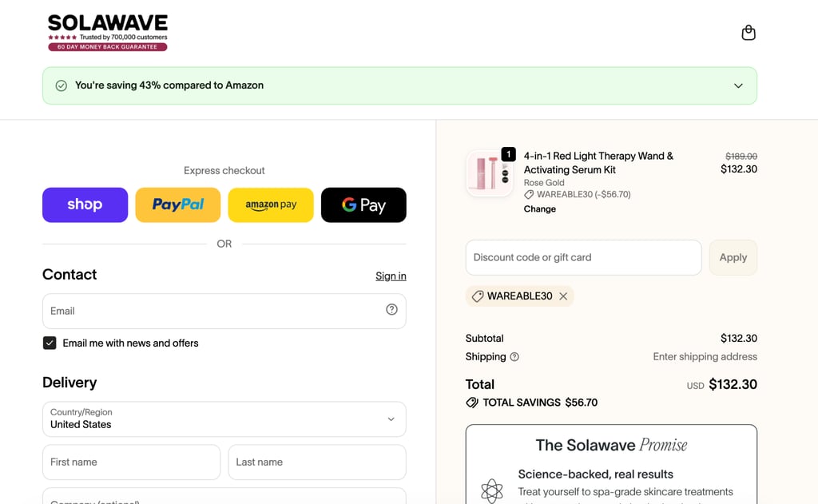Click the email help question mark icon

point(391,309)
